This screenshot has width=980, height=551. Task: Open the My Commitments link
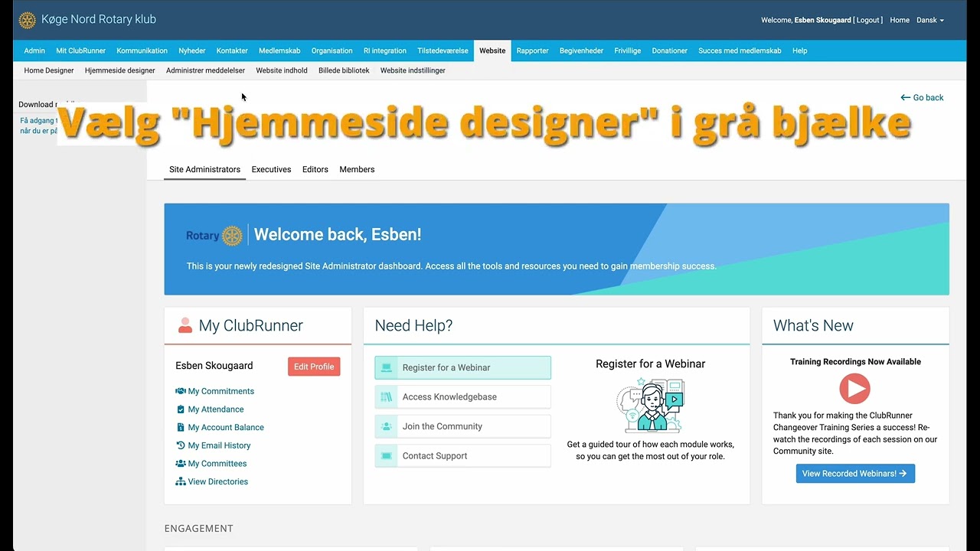point(221,391)
